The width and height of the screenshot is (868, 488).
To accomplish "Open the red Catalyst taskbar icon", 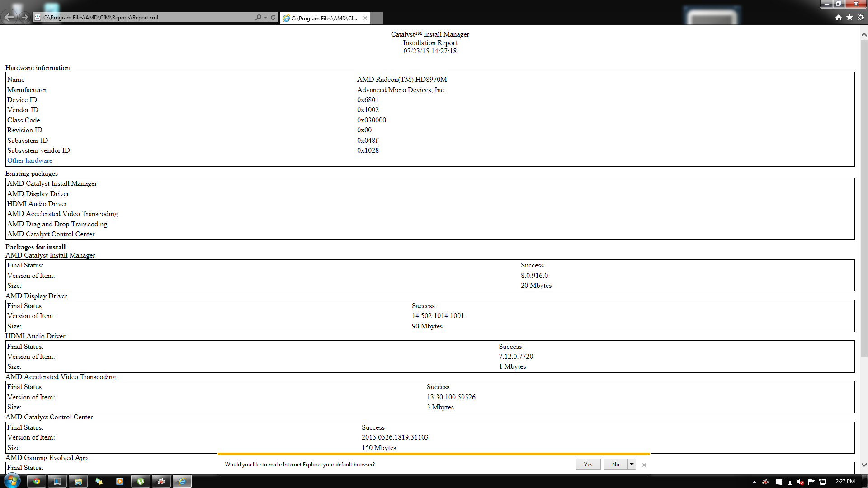I will [x=161, y=481].
